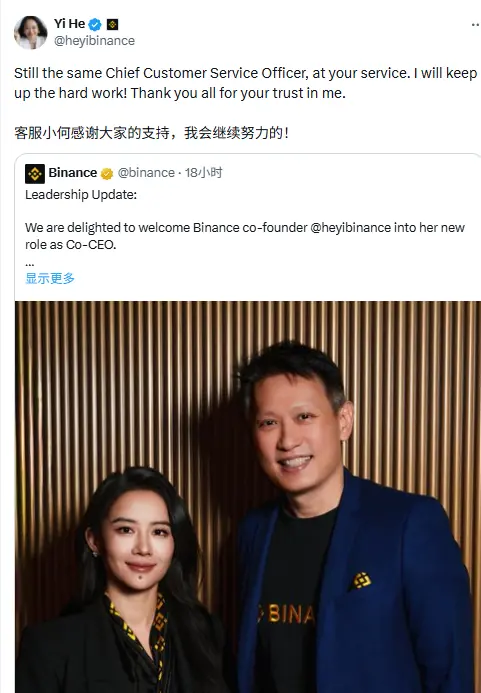Open the @heyibinance handle under Yi He
This screenshot has width=481, height=693.
pos(94,41)
